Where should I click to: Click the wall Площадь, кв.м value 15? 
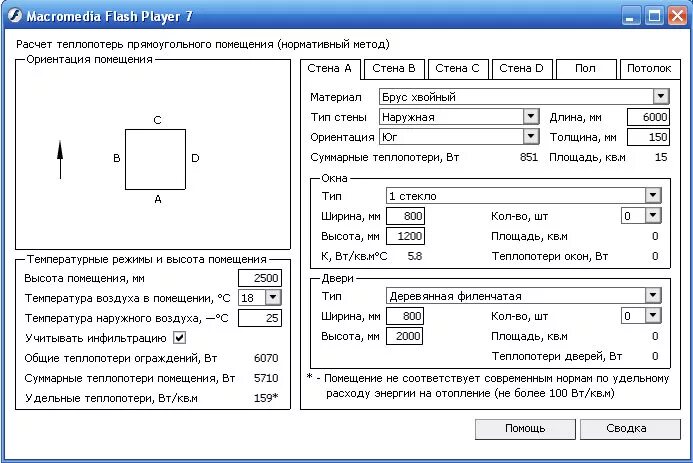(x=661, y=157)
